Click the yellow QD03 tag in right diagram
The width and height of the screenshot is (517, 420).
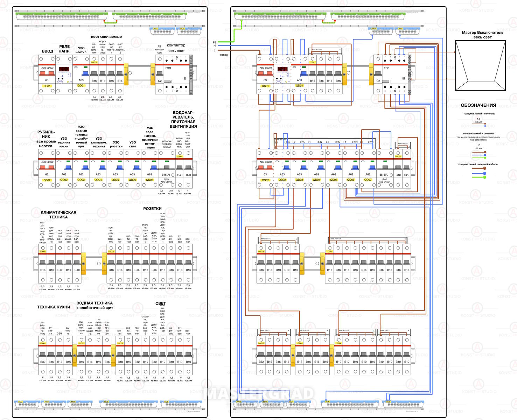point(299,180)
